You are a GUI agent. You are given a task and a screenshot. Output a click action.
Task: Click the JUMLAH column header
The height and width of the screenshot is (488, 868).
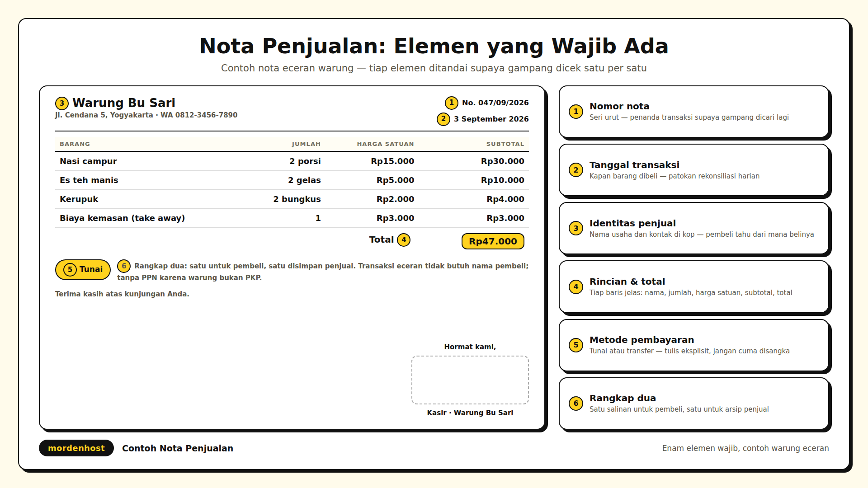click(306, 144)
